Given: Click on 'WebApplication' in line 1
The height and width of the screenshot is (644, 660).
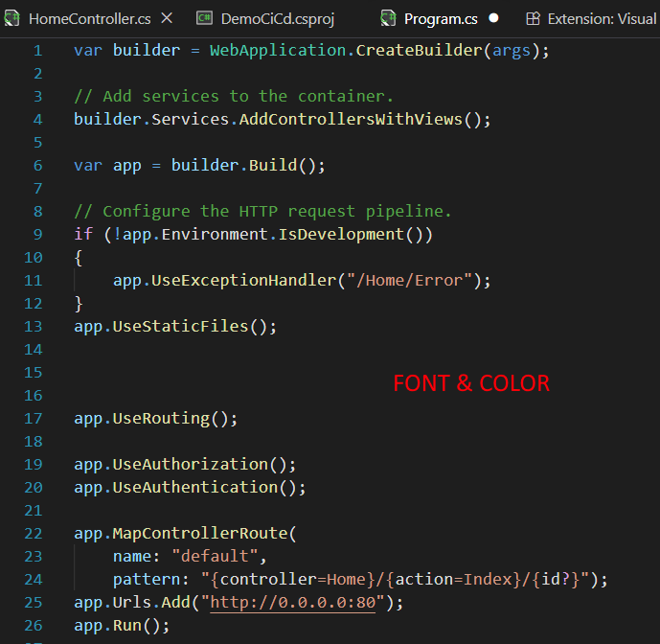Looking at the screenshot, I should point(278,51).
